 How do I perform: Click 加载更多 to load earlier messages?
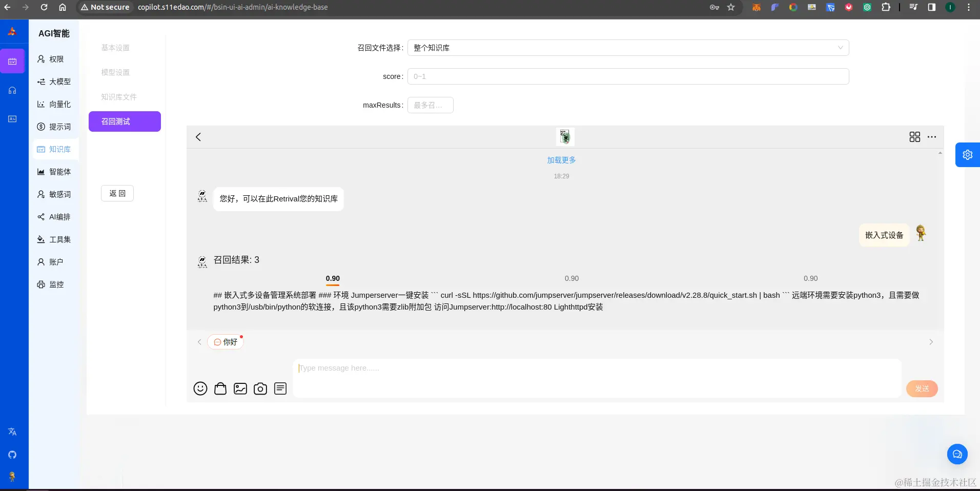click(x=561, y=159)
